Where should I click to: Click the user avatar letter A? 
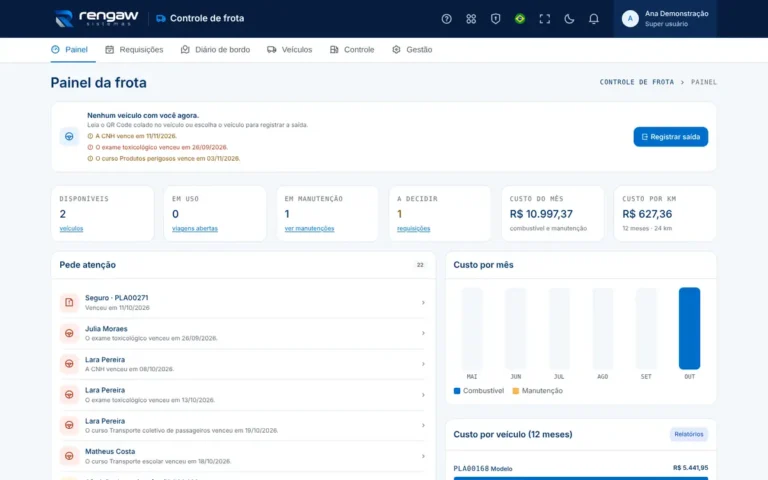[x=630, y=19]
